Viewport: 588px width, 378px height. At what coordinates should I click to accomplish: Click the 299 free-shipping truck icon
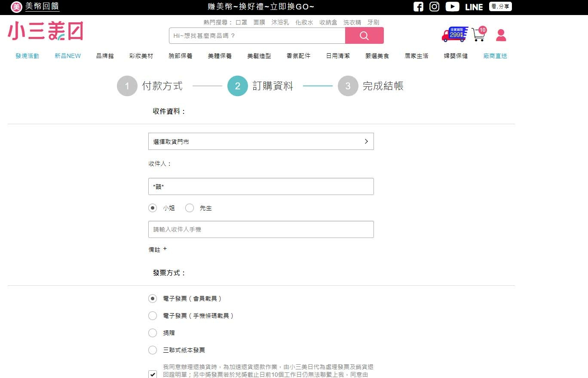click(x=455, y=34)
